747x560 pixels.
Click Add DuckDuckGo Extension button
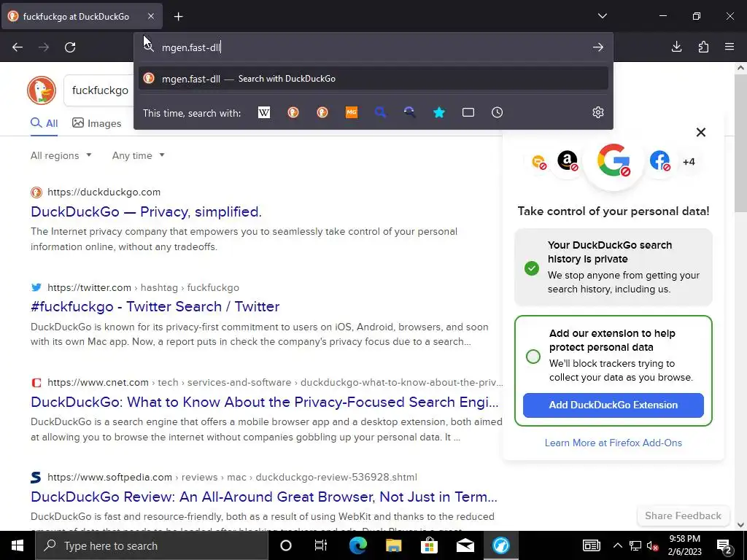click(x=613, y=405)
